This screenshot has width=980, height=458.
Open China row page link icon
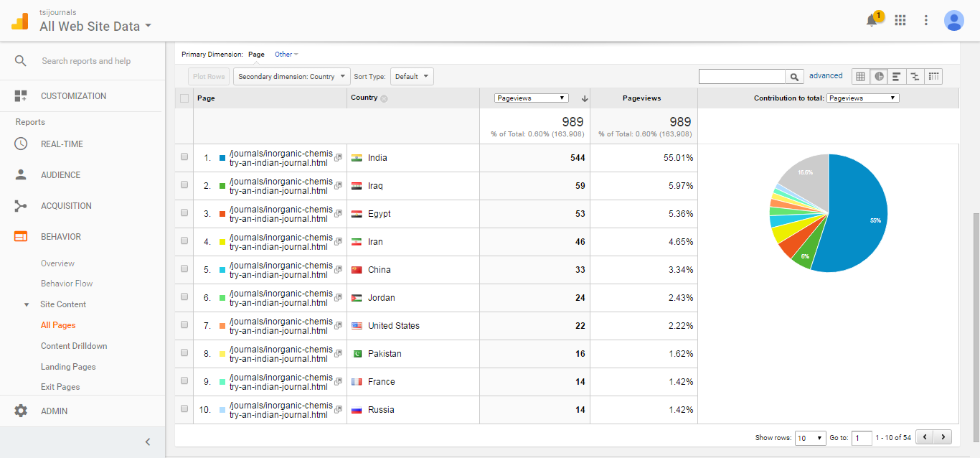pos(339,269)
